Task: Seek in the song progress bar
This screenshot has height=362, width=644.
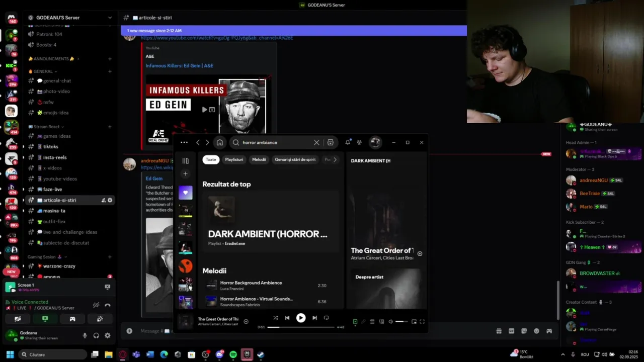Action: pyautogui.click(x=301, y=327)
